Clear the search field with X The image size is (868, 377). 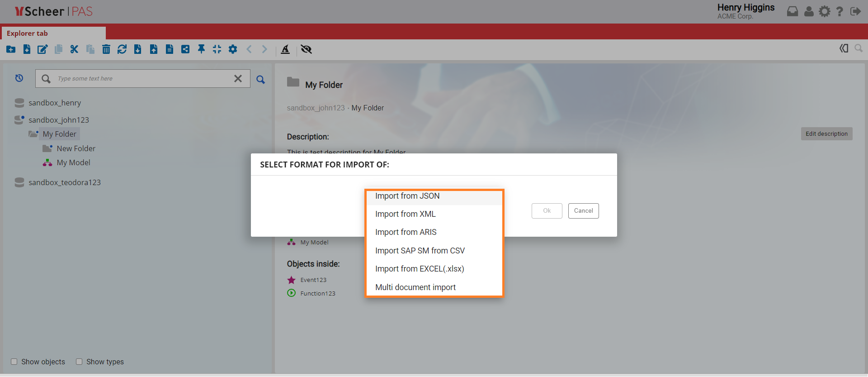238,78
